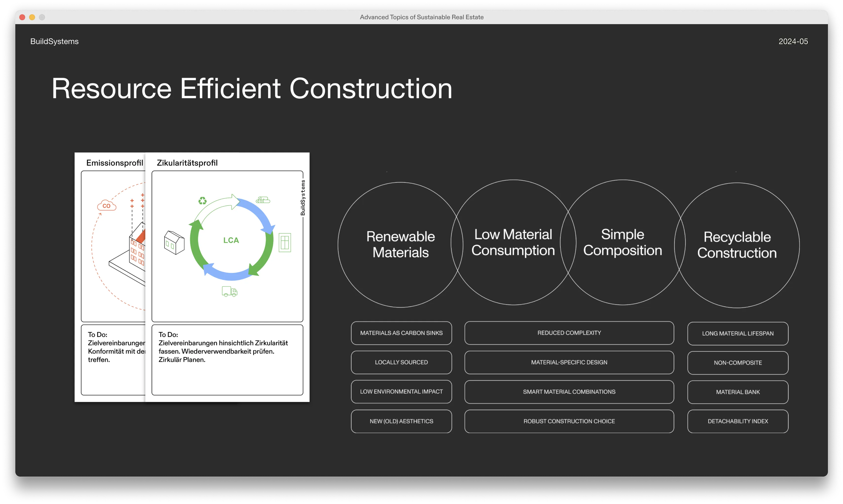This screenshot has height=504, width=843.
Task: Click the small house icon beside LCA cycle
Action: coord(174,243)
